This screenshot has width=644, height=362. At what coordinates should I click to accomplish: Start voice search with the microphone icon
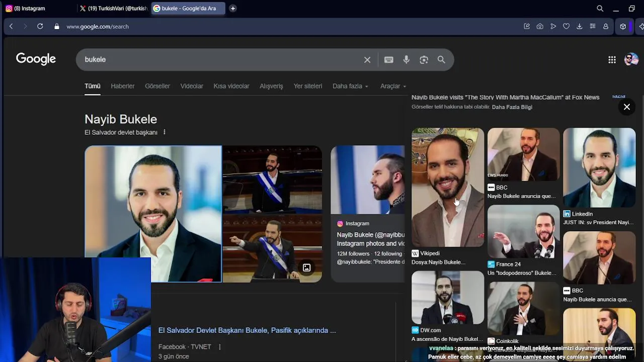coord(407,59)
